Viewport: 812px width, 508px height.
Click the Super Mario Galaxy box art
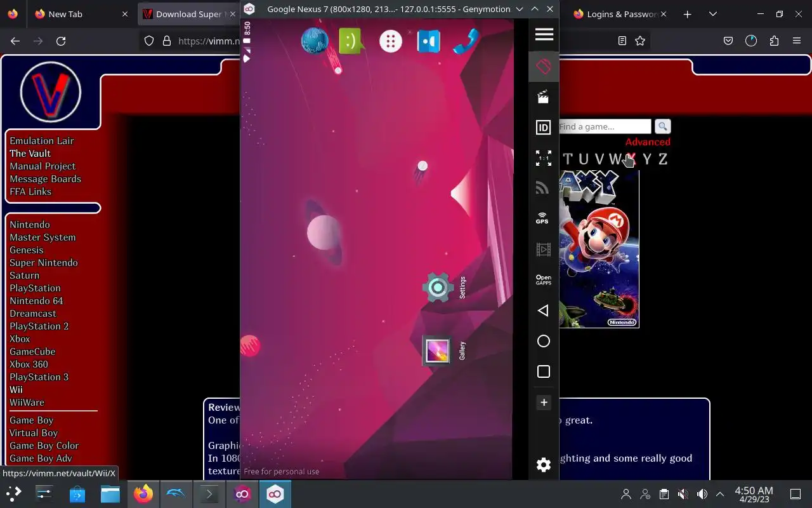tap(599, 249)
